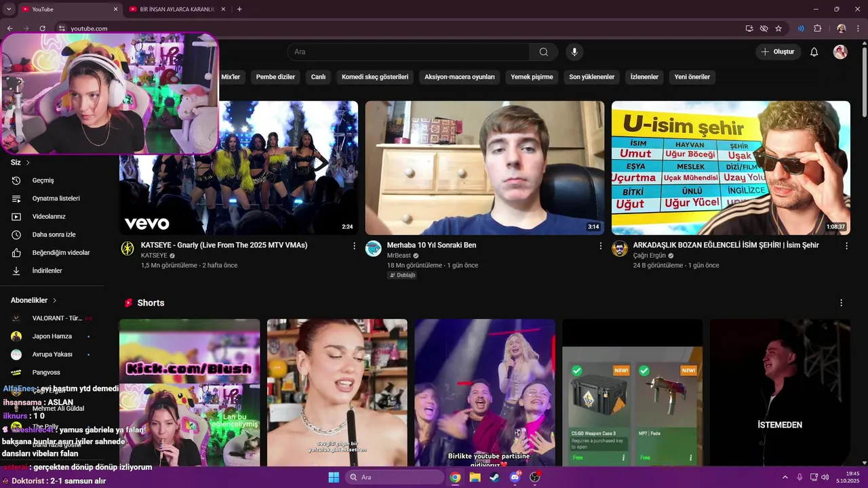
Task: Select the İzlenenler chip
Action: coord(644,77)
